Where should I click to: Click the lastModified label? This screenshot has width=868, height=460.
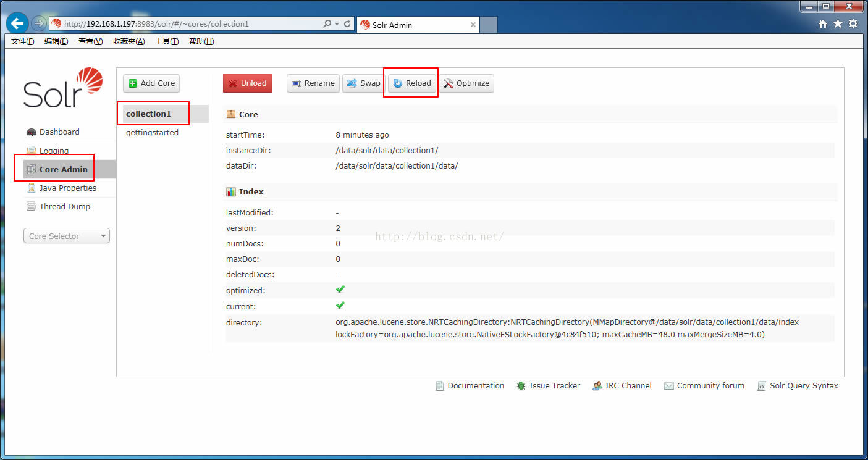tap(249, 212)
